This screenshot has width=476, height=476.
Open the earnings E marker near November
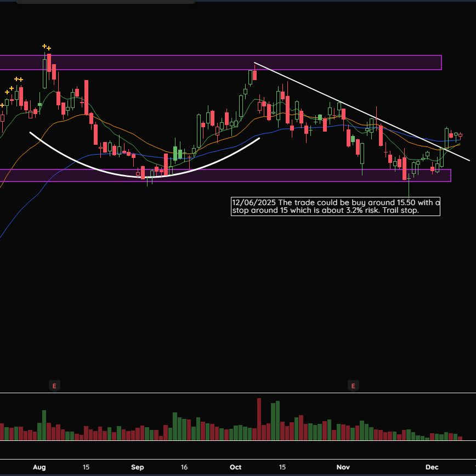point(353,386)
